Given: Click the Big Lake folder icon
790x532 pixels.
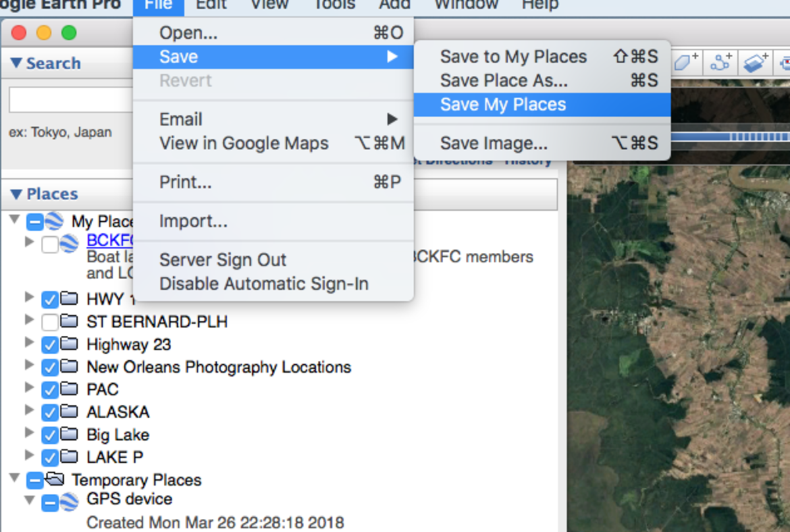Looking at the screenshot, I should [69, 434].
